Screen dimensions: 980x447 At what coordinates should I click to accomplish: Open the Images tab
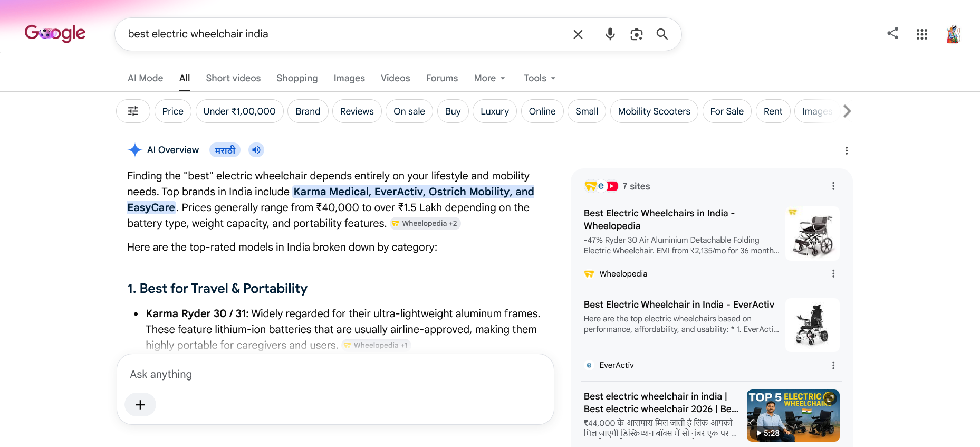pyautogui.click(x=349, y=78)
